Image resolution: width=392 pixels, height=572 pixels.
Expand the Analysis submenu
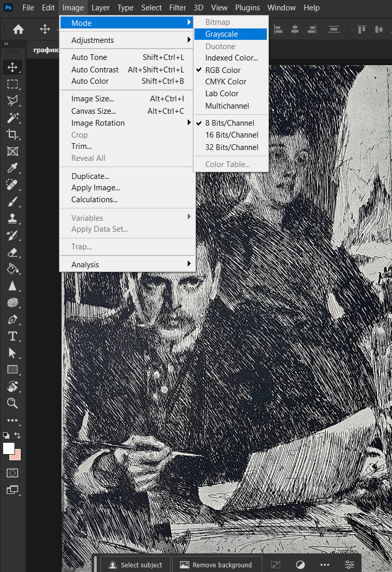point(127,264)
